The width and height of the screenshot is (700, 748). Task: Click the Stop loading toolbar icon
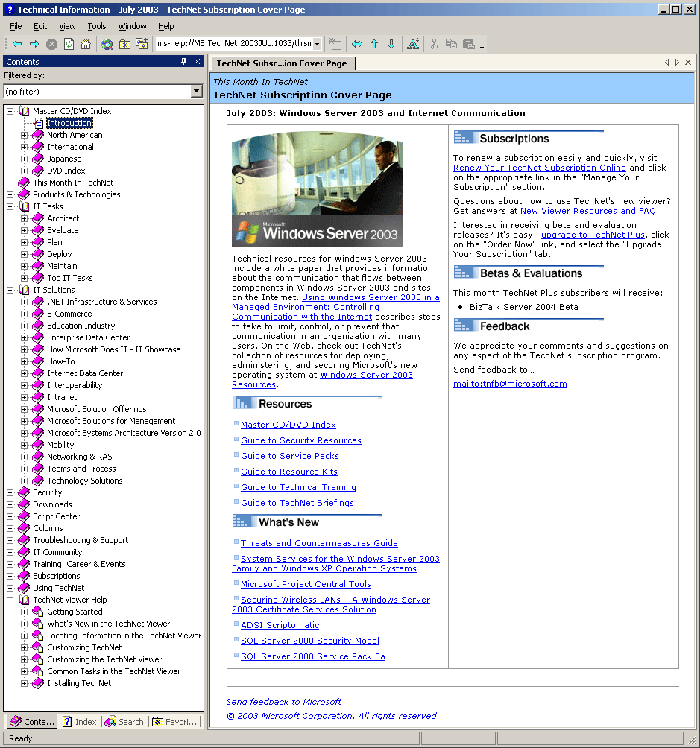[x=51, y=44]
